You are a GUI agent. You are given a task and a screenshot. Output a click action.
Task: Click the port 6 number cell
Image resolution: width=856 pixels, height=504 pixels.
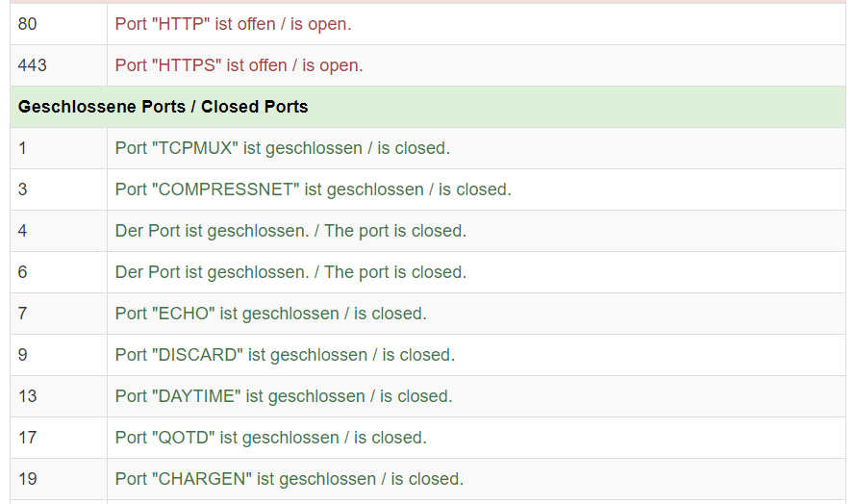(x=59, y=272)
